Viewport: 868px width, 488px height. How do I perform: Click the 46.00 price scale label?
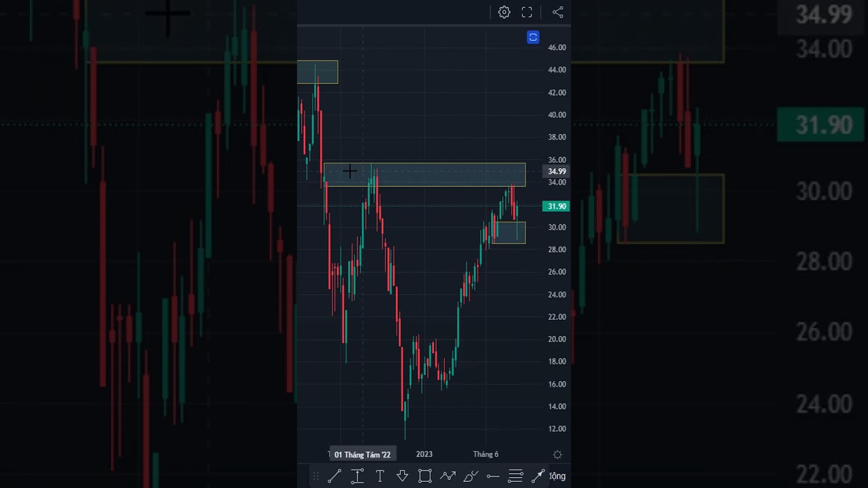(x=557, y=47)
